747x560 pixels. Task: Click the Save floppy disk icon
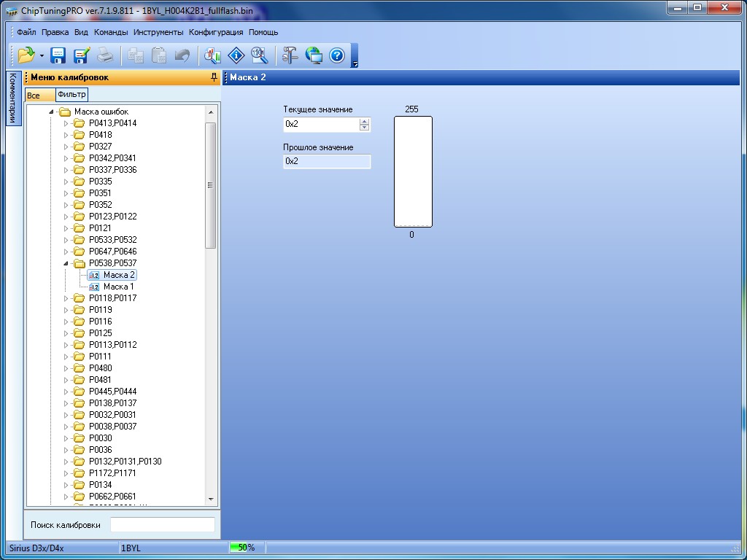pyautogui.click(x=58, y=55)
